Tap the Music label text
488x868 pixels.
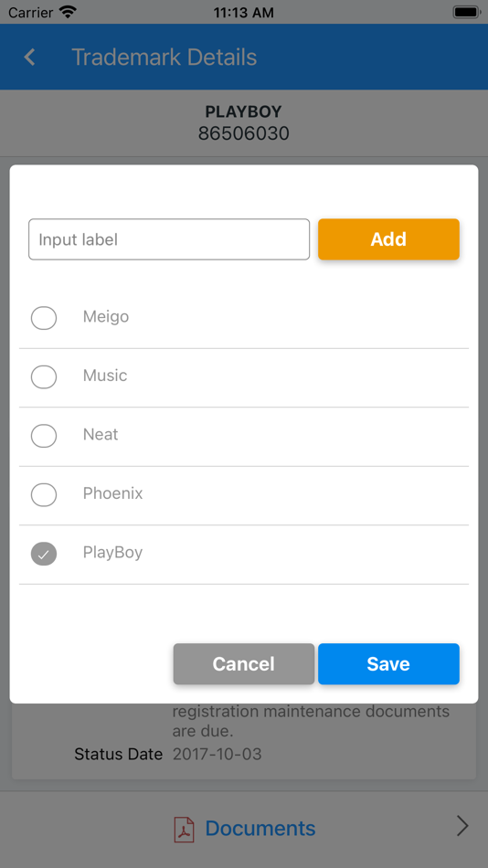(x=105, y=376)
